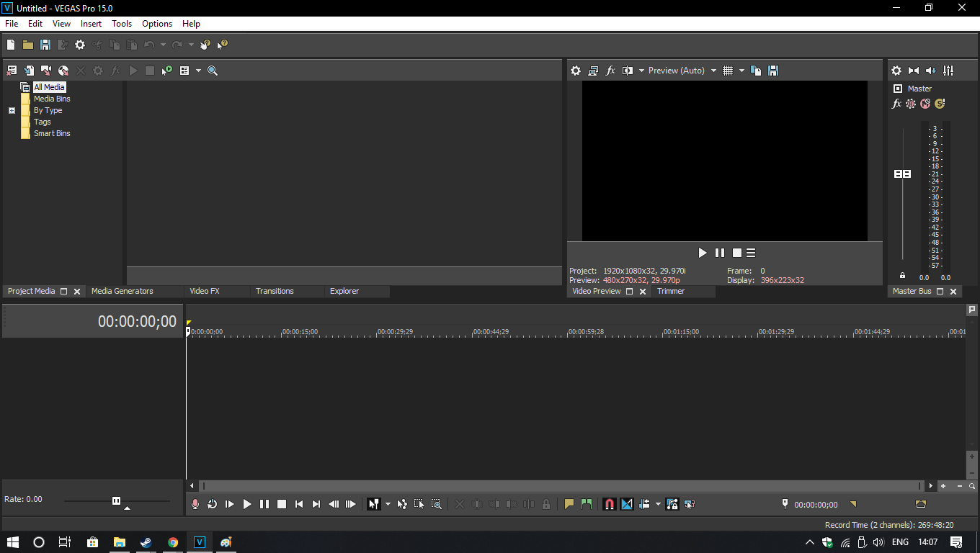
Task: Toggle loop playback in the transport bar
Action: (212, 504)
